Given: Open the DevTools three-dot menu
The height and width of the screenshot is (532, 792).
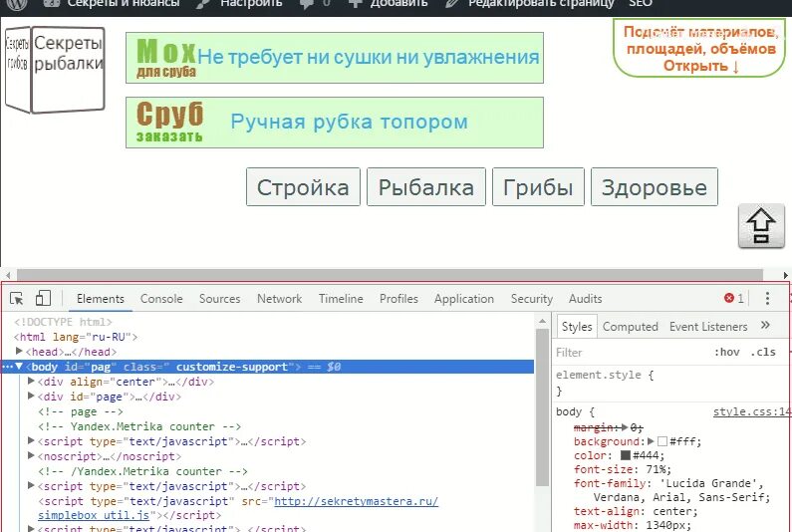Looking at the screenshot, I should (767, 298).
